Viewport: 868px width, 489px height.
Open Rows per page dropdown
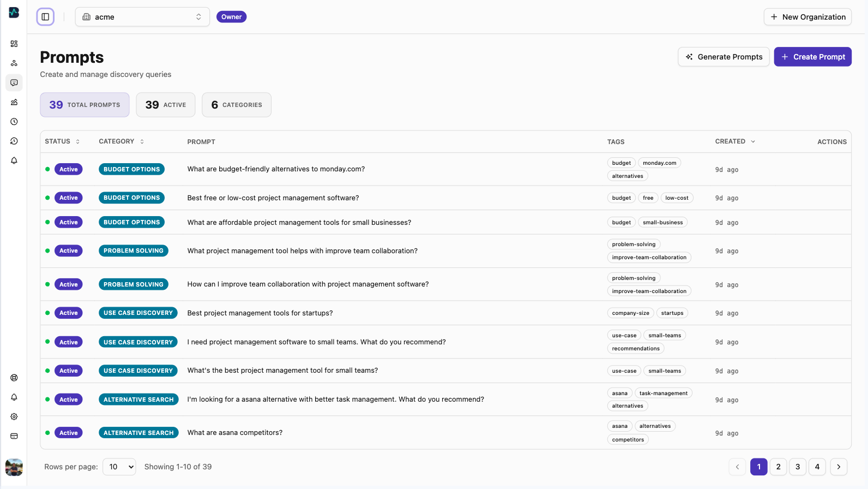tap(119, 467)
